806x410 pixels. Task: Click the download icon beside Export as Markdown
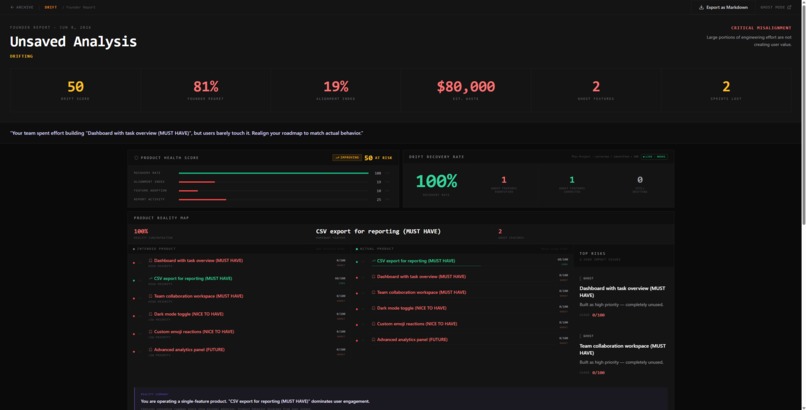tap(701, 7)
